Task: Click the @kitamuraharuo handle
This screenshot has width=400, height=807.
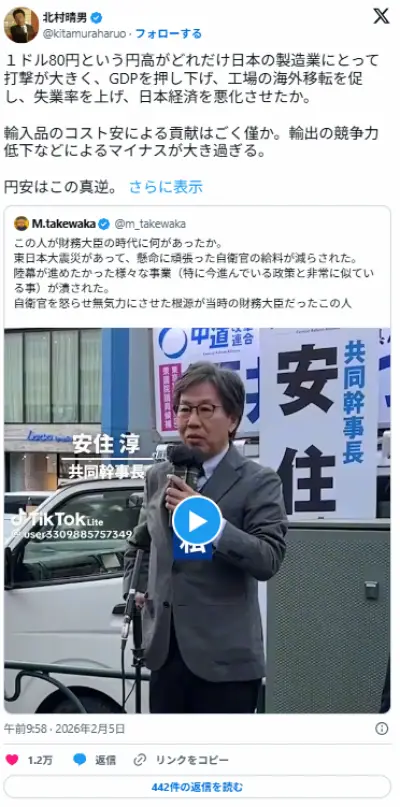Action: [83, 34]
